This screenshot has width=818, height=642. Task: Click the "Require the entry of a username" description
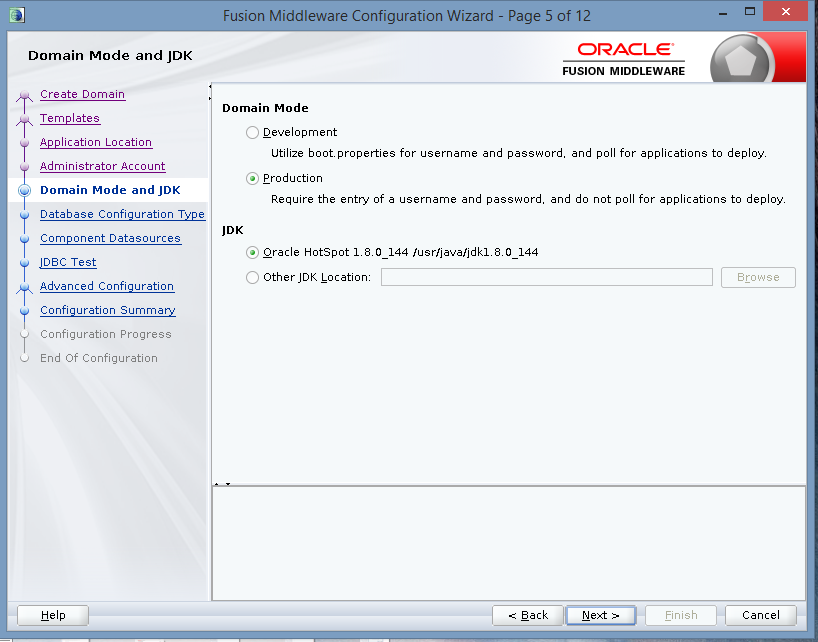(x=528, y=199)
